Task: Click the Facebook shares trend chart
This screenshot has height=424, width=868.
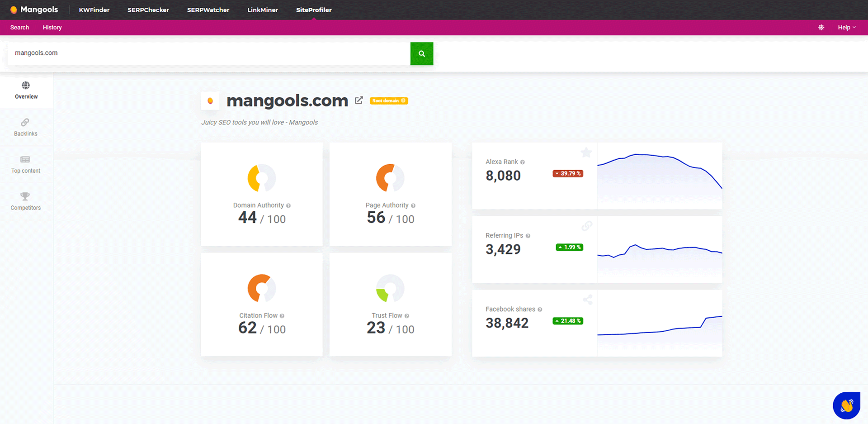Action: 660,324
